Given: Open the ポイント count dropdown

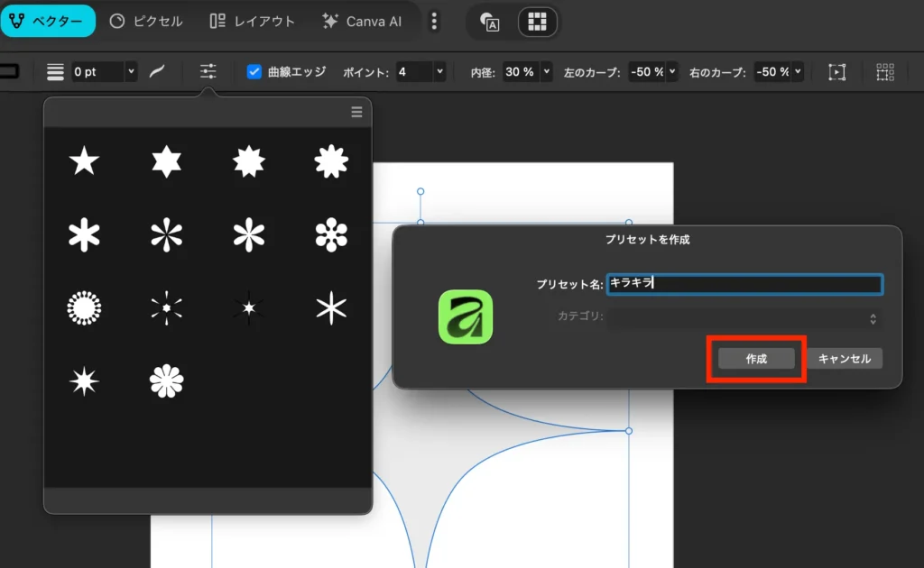Looking at the screenshot, I should (439, 71).
